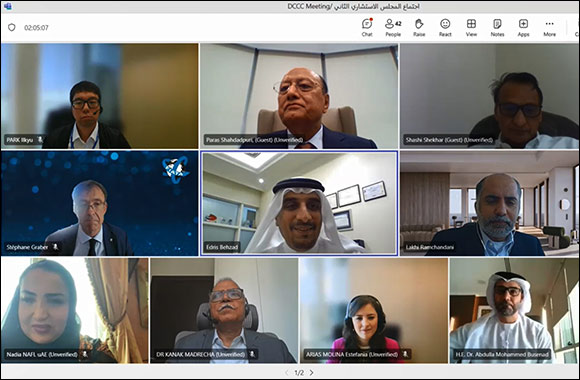Click muted mic icon beside ARIAS MOLINA Estefania
This screenshot has width=580, height=380.
[405, 354]
